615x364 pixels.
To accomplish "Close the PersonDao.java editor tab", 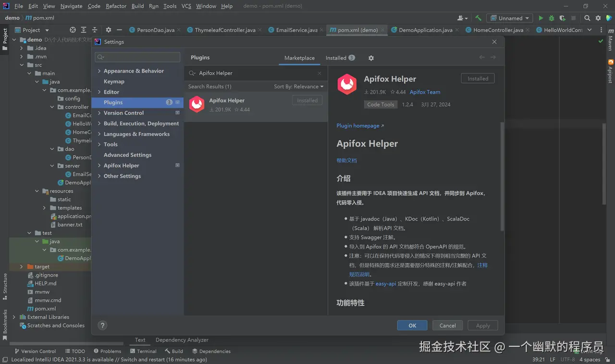I will click(x=179, y=30).
